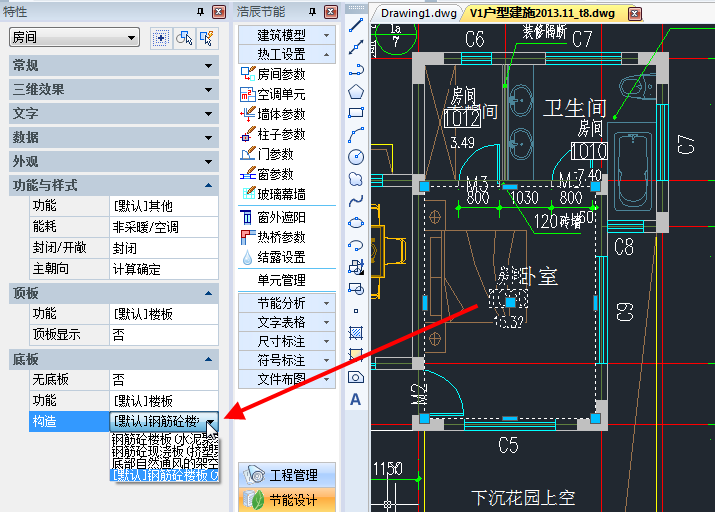Choose highlighted [默认]钢筋砼楼板 list option
715x512 pixels.
pyautogui.click(x=165, y=476)
